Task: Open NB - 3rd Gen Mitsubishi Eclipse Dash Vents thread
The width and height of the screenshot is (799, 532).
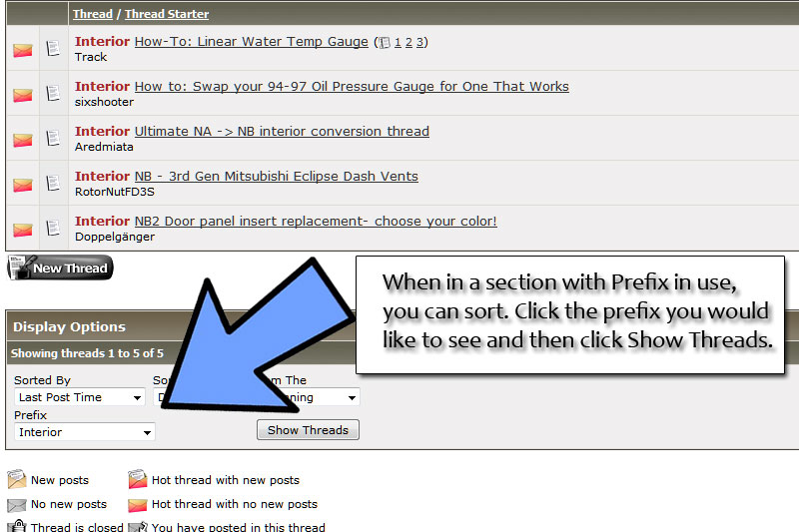Action: tap(276, 176)
